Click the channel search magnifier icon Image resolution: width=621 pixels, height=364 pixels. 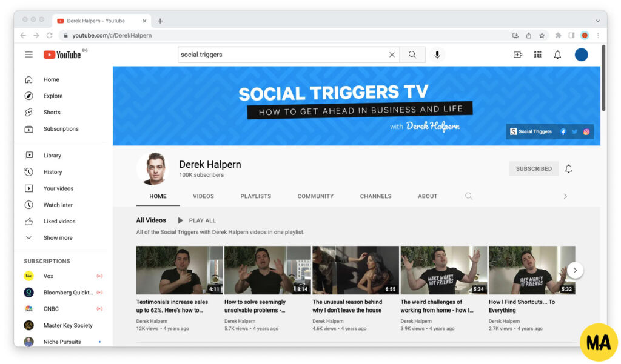[469, 196]
